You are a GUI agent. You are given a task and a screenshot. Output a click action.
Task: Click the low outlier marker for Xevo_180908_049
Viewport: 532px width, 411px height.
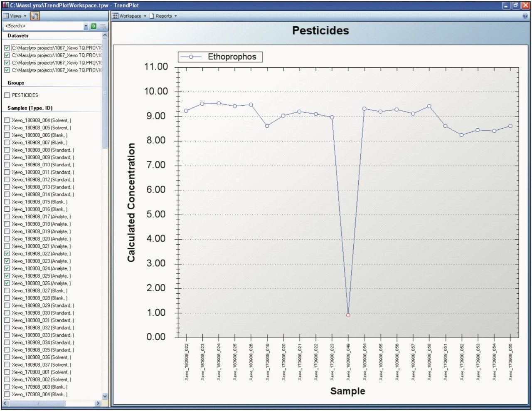click(348, 315)
